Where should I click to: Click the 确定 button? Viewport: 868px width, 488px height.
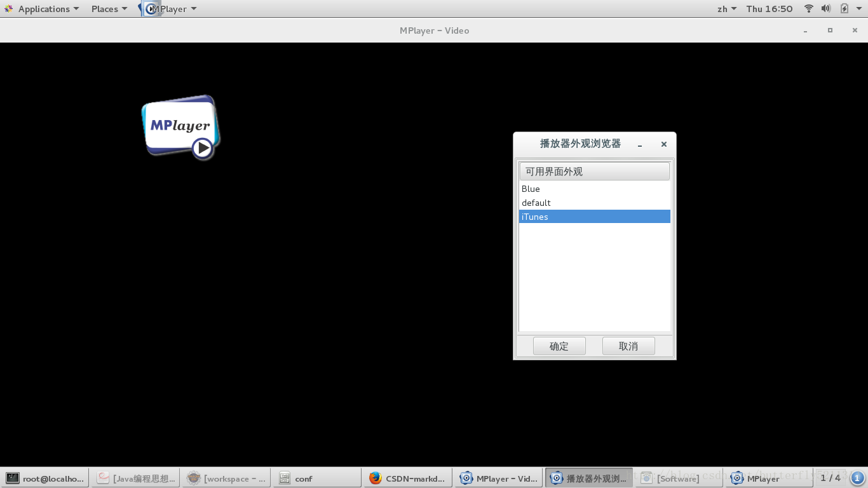tap(559, 346)
